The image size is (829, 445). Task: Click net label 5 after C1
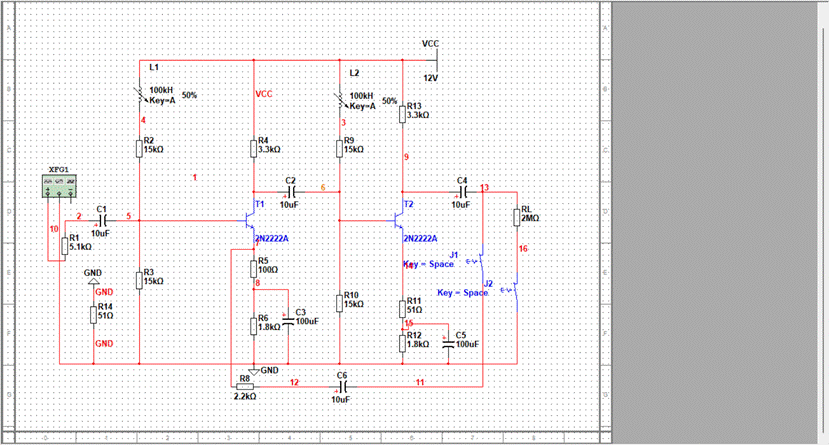pyautogui.click(x=128, y=216)
